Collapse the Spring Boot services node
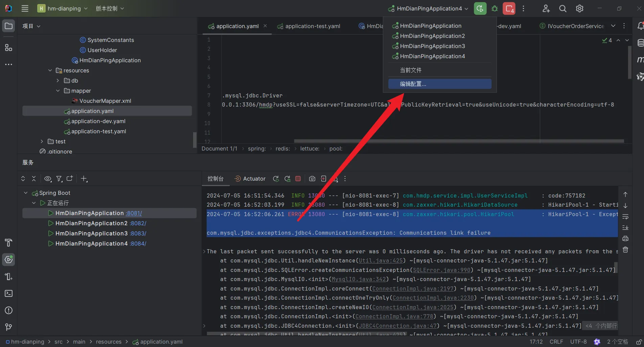 click(x=26, y=193)
